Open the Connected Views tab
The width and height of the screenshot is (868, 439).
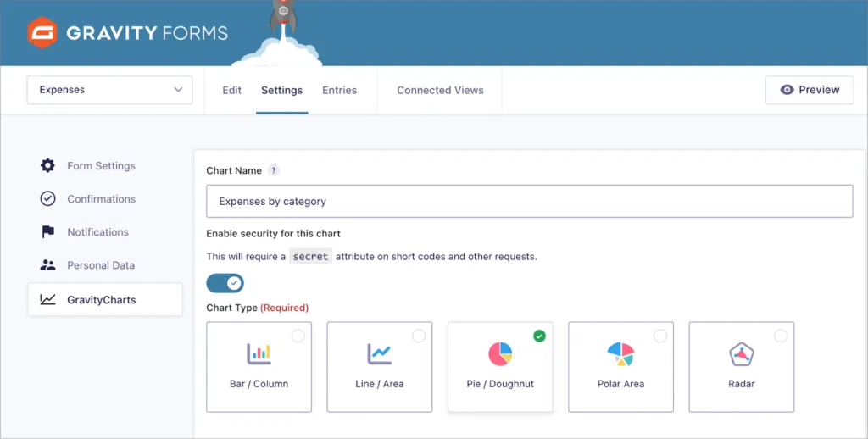tap(440, 90)
